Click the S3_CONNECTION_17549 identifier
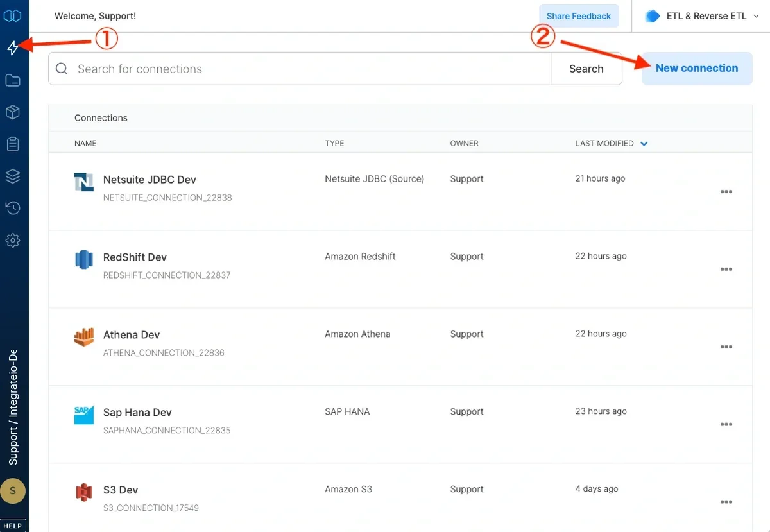Viewport: 770px width, 532px height. coord(151,508)
